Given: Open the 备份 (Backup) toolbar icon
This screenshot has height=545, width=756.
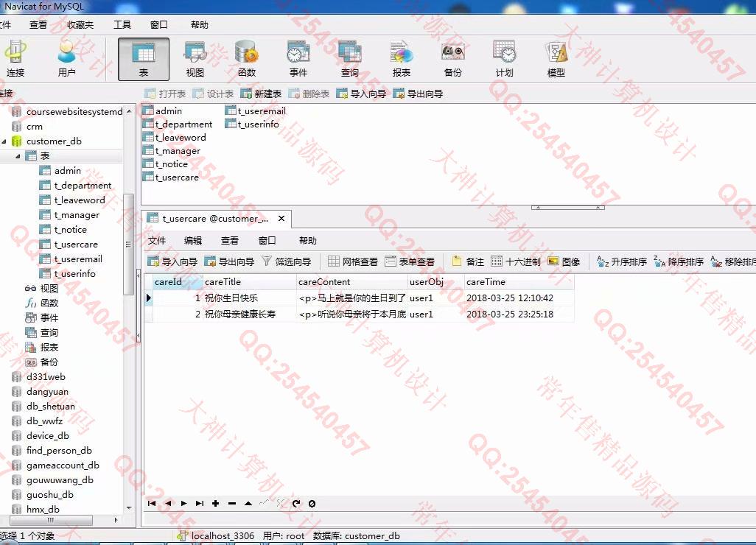Looking at the screenshot, I should pos(452,59).
